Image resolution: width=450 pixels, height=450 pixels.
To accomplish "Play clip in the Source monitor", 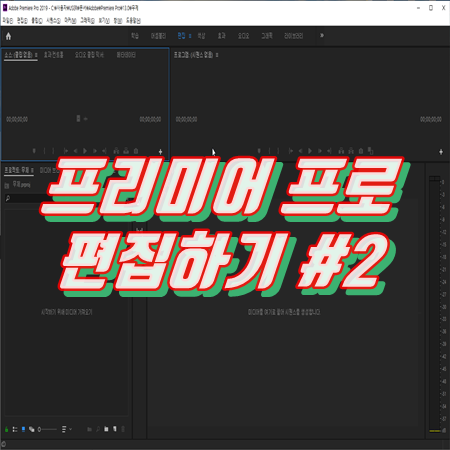I will tap(85, 151).
